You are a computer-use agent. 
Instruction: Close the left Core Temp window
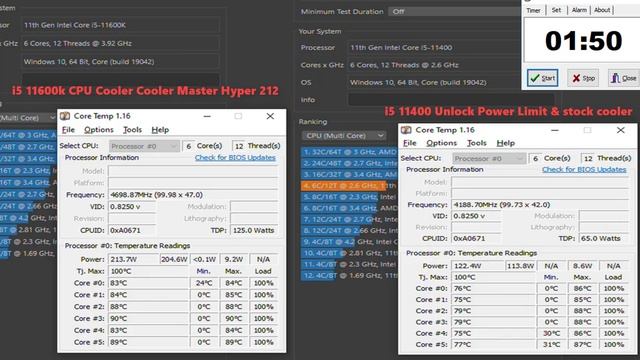pos(270,116)
